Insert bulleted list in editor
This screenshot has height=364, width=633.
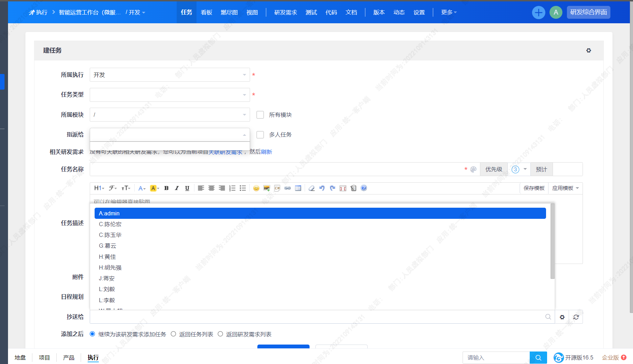pos(243,188)
